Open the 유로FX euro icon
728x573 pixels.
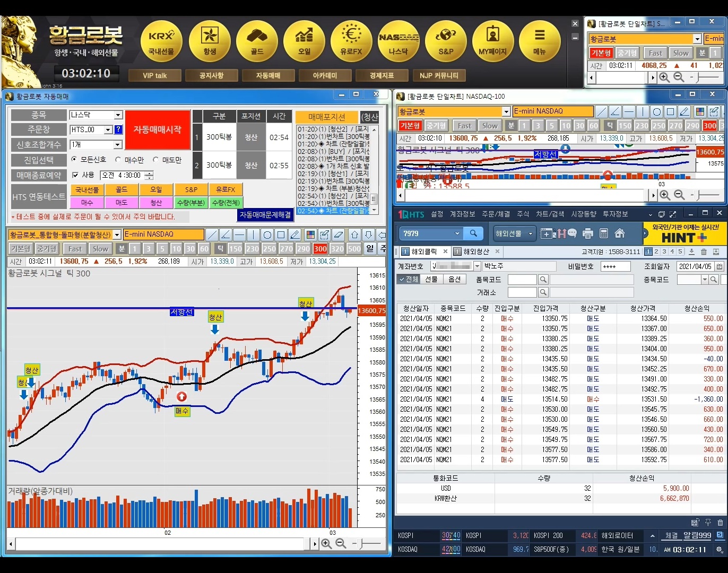pyautogui.click(x=351, y=41)
